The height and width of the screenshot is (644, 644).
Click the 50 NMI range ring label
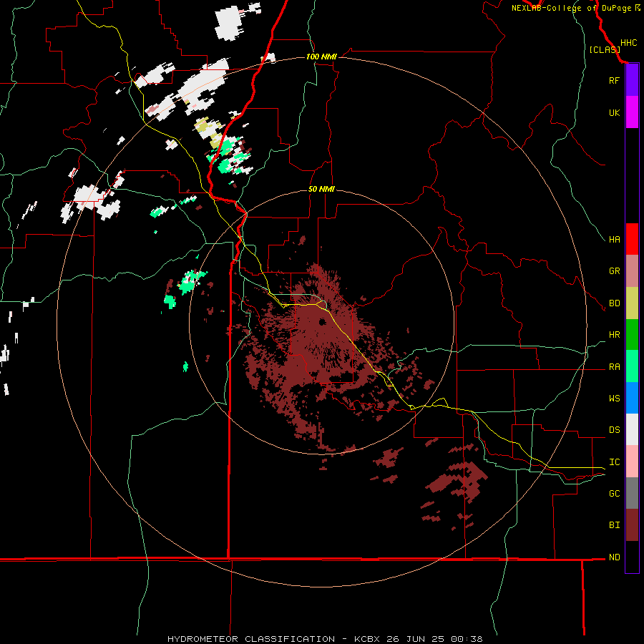[321, 189]
